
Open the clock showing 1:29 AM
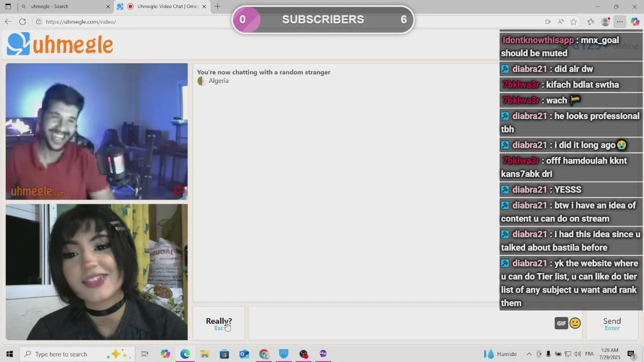tap(610, 354)
